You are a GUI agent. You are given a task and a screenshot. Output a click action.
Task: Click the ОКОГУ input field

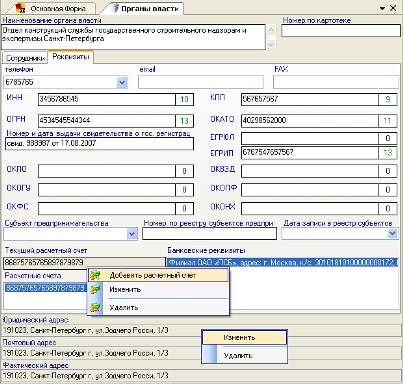pyautogui.click(x=107, y=190)
